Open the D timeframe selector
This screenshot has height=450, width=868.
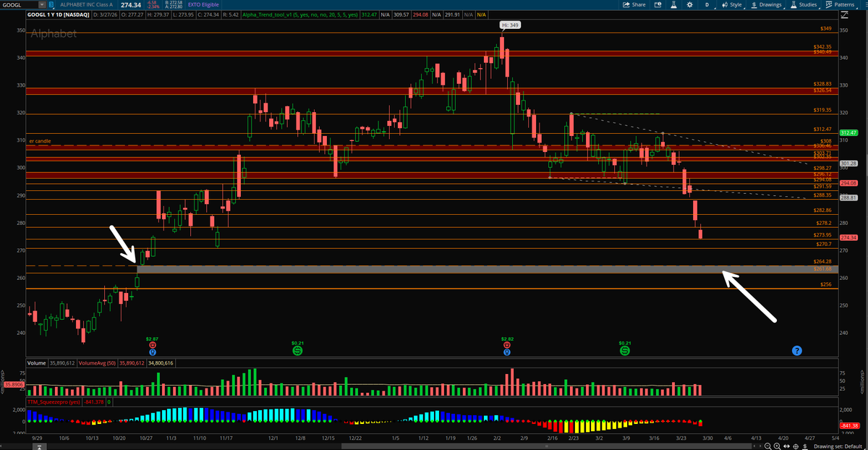pos(707,4)
